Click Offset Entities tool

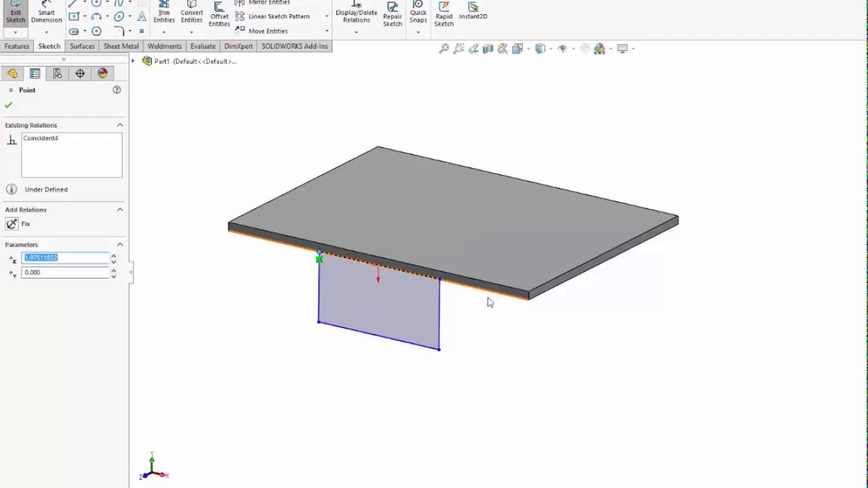[x=219, y=15]
